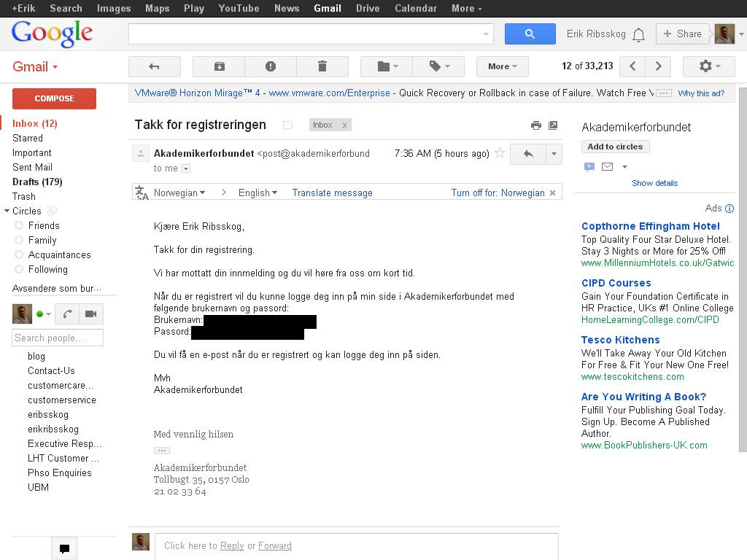Open Starred folder
The height and width of the screenshot is (560, 747).
tap(28, 138)
